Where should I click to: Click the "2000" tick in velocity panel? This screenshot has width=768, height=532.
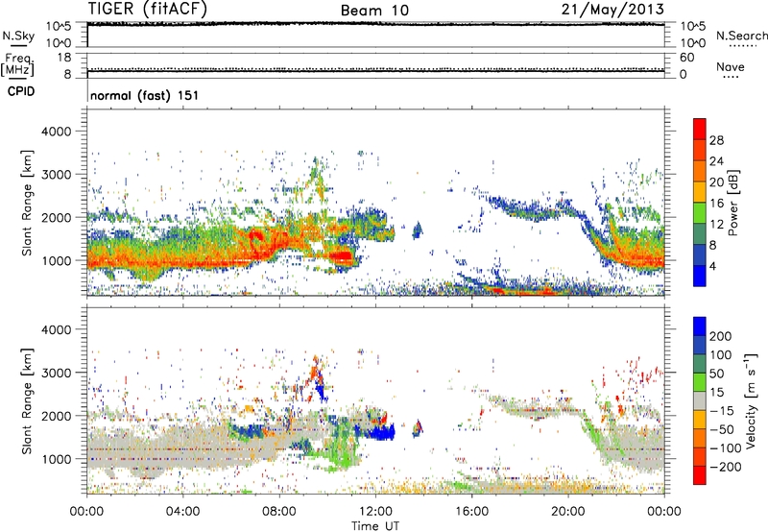(x=56, y=416)
